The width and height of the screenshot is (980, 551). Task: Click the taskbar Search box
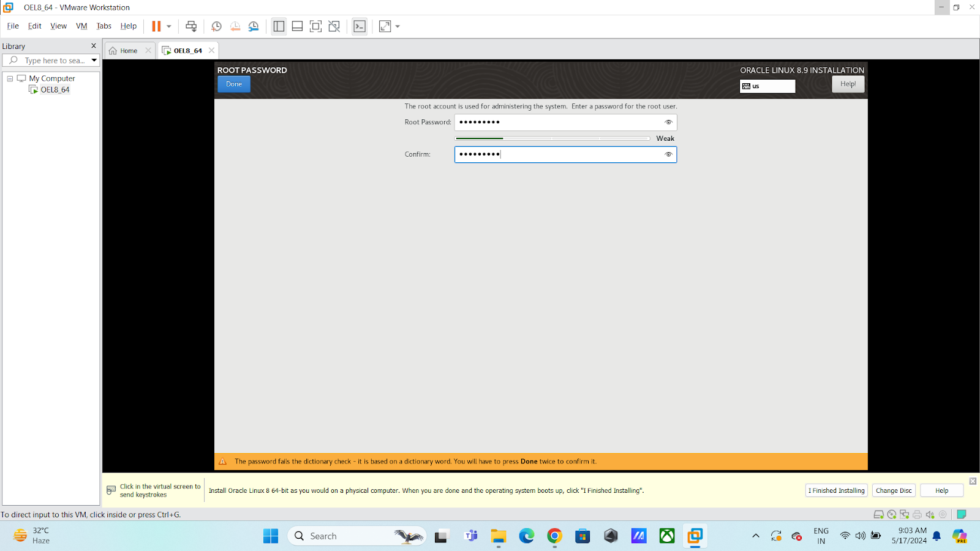[x=356, y=536]
